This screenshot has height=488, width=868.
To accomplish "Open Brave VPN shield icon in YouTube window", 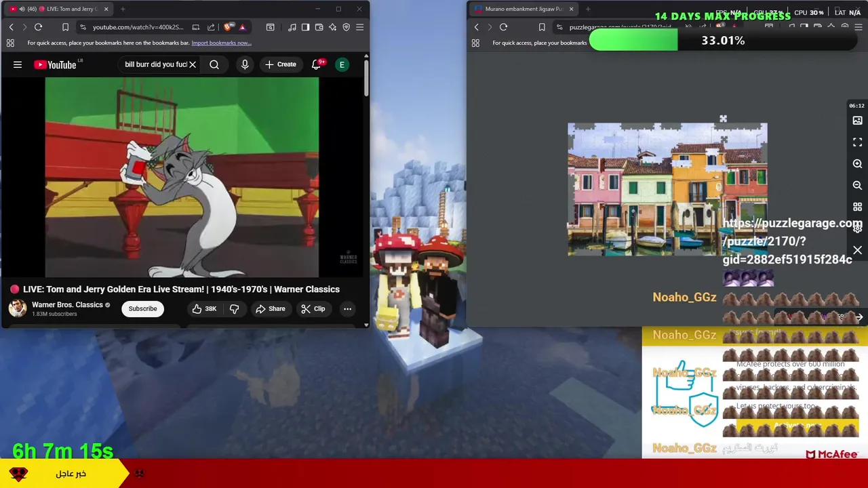I will coord(346,27).
